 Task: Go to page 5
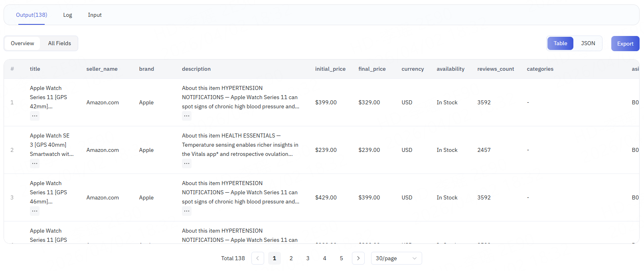(x=342, y=258)
